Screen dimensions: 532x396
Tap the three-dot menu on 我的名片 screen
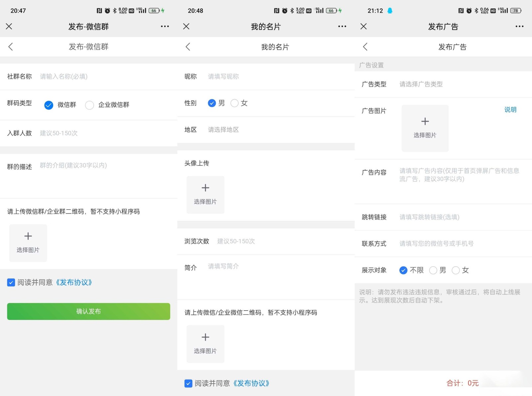point(342,27)
